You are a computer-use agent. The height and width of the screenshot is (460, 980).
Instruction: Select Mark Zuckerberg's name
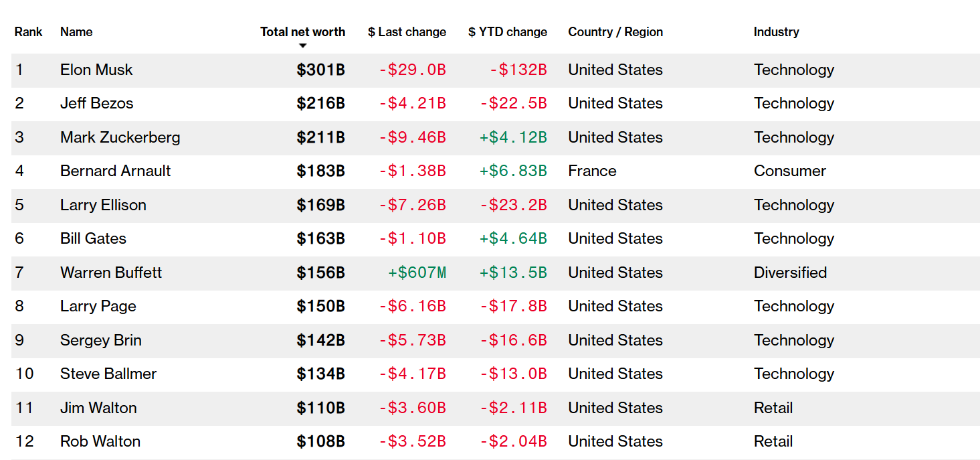[x=120, y=137]
